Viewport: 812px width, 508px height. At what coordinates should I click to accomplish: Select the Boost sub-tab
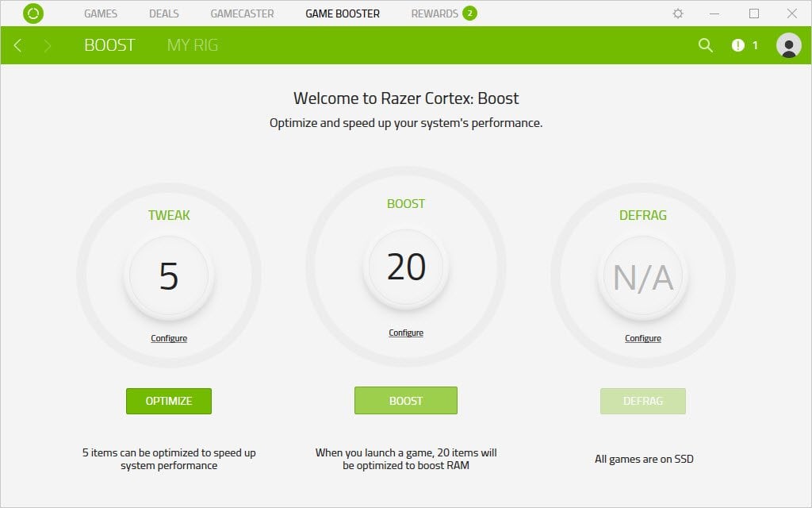tap(109, 45)
